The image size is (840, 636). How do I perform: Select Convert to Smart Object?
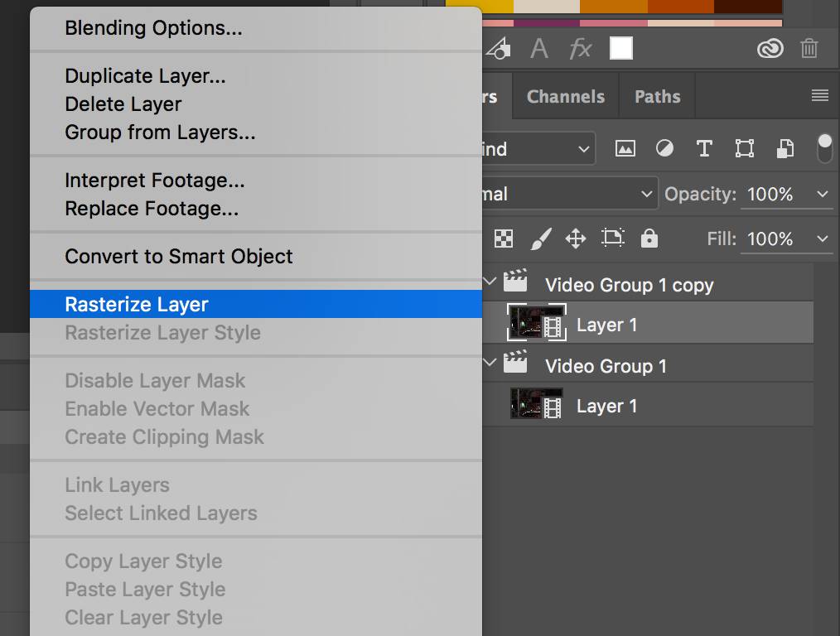(178, 257)
